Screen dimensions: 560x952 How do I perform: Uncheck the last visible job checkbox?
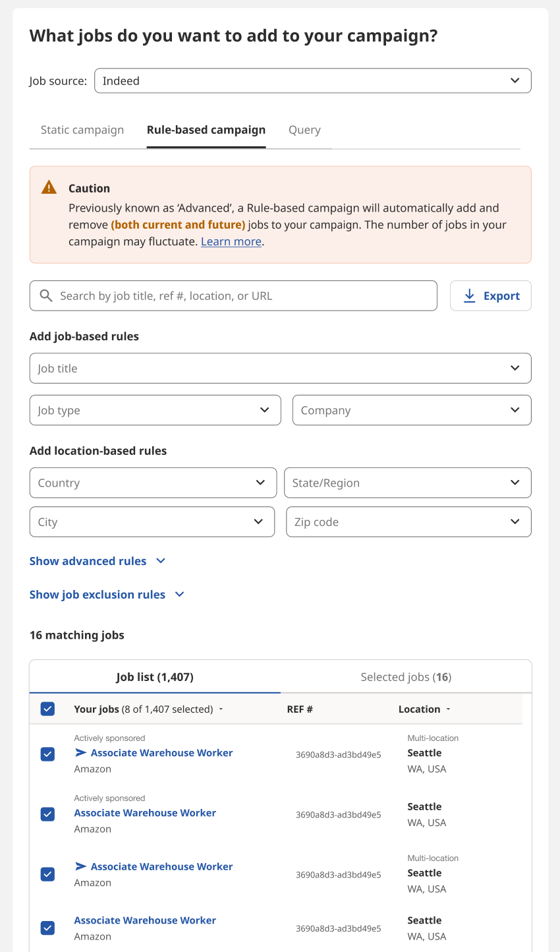47,928
